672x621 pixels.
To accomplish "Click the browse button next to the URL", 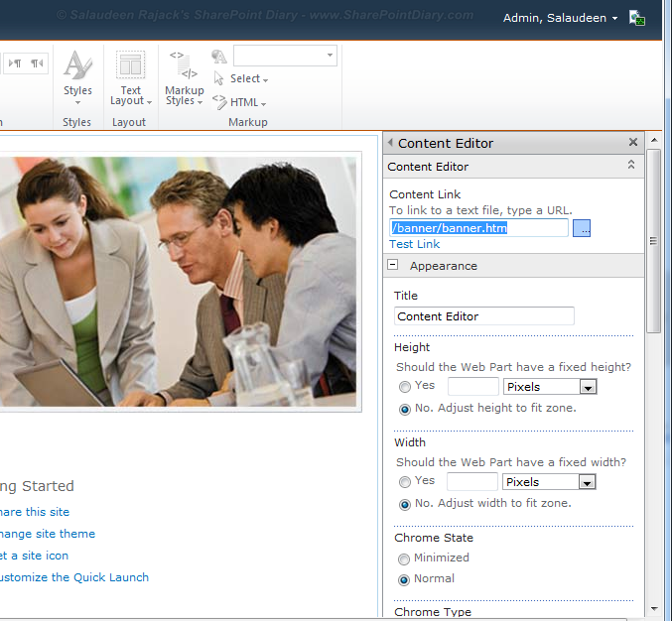I will (582, 228).
